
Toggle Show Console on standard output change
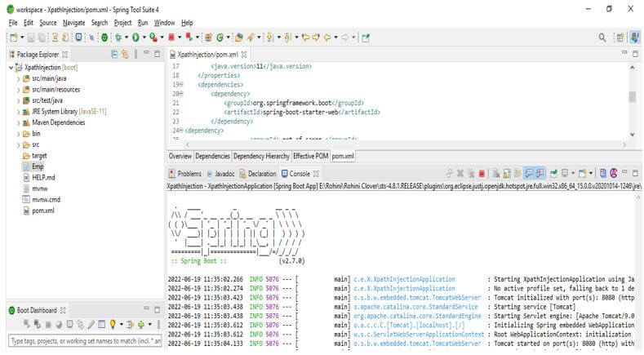click(529, 173)
